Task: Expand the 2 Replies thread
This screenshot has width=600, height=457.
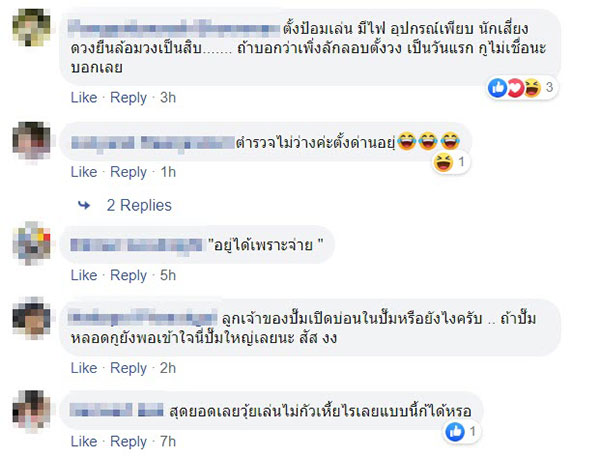Action: tap(139, 206)
